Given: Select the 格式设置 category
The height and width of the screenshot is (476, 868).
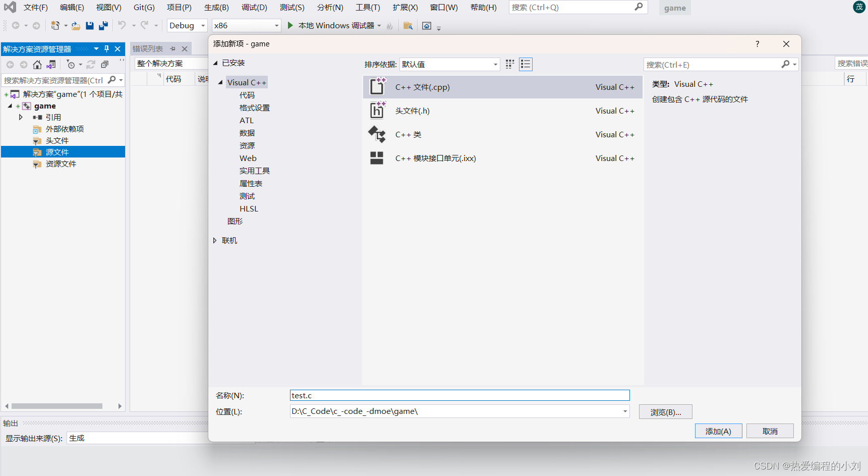Looking at the screenshot, I should click(255, 108).
